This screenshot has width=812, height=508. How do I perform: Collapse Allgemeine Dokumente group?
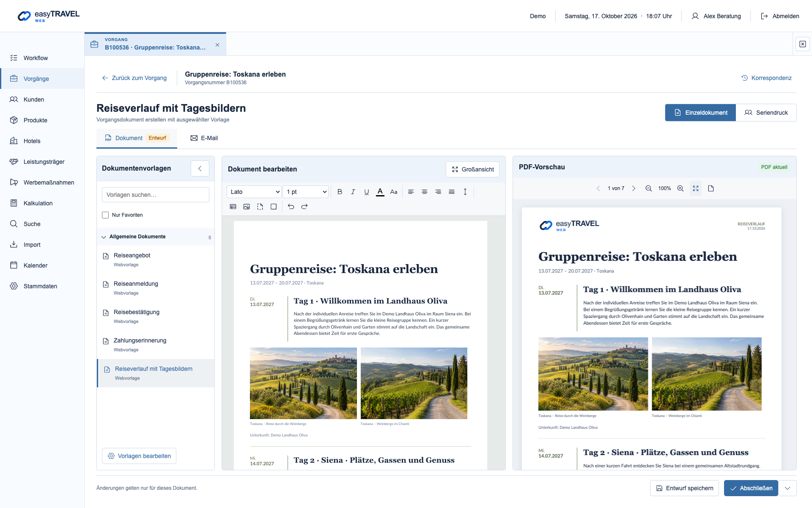point(156,237)
